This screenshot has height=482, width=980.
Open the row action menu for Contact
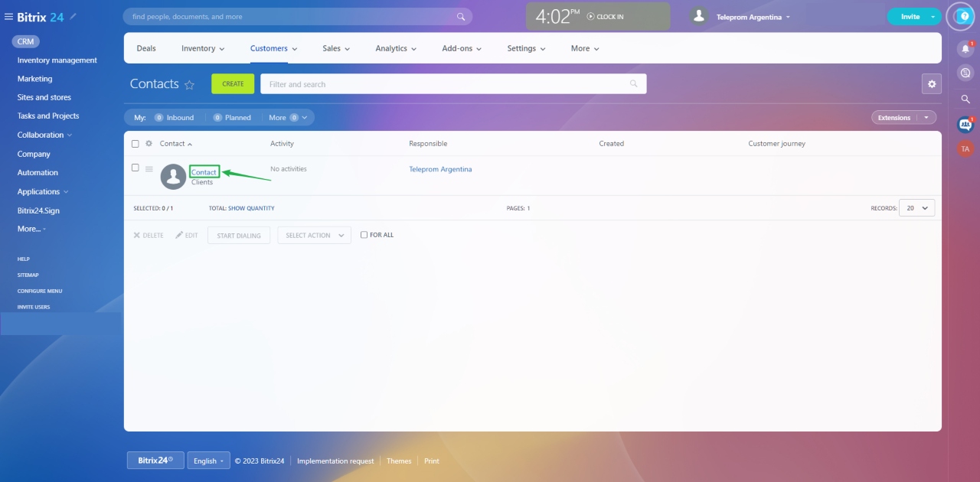click(149, 169)
